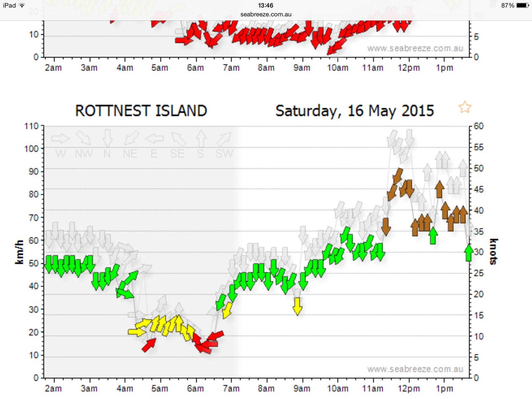Click the S direction legend arrow
532x399 pixels.
[201, 138]
